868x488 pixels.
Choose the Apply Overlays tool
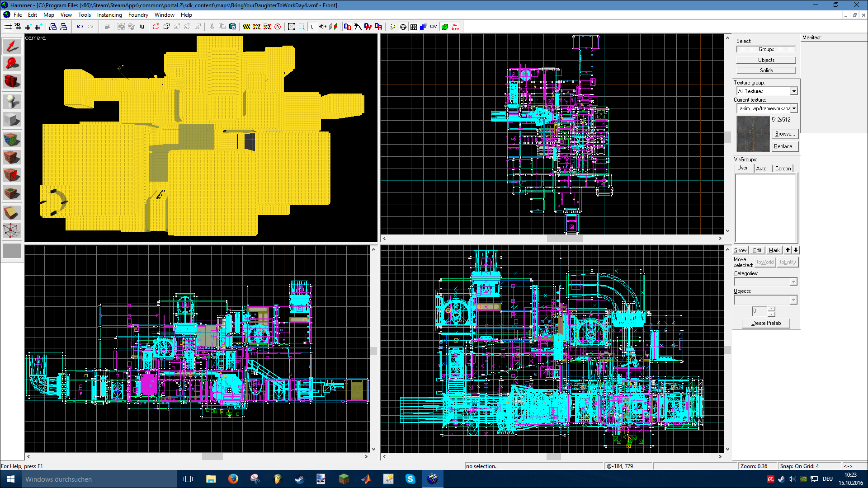12,193
